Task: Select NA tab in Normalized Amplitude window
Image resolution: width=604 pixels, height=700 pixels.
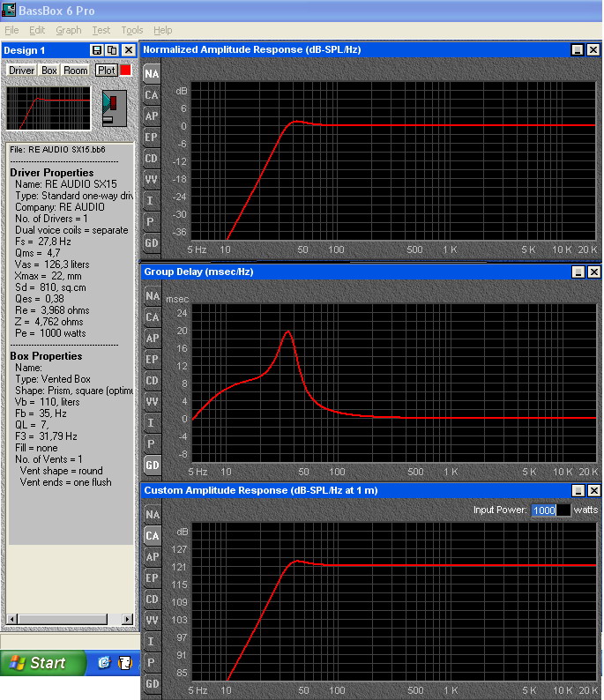Action: click(x=152, y=74)
